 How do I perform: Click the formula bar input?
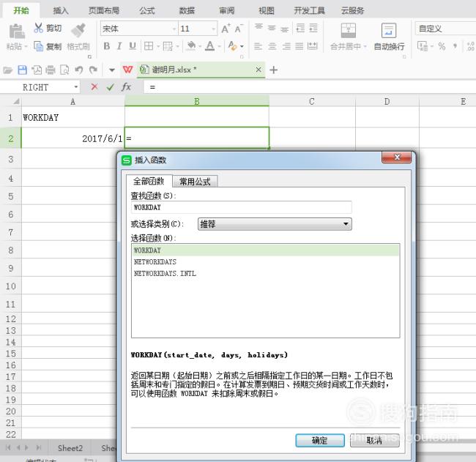click(310, 87)
